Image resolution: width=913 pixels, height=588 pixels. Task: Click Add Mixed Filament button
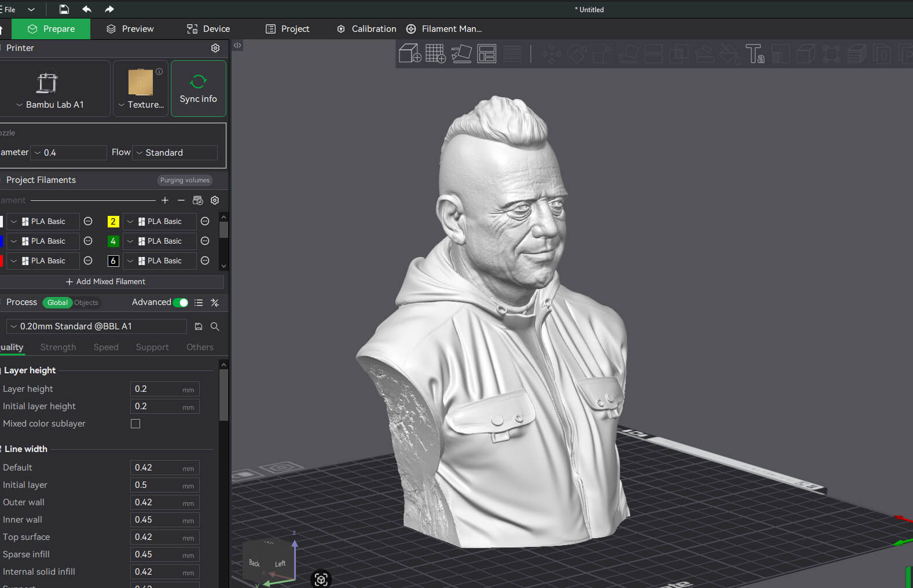click(x=106, y=282)
